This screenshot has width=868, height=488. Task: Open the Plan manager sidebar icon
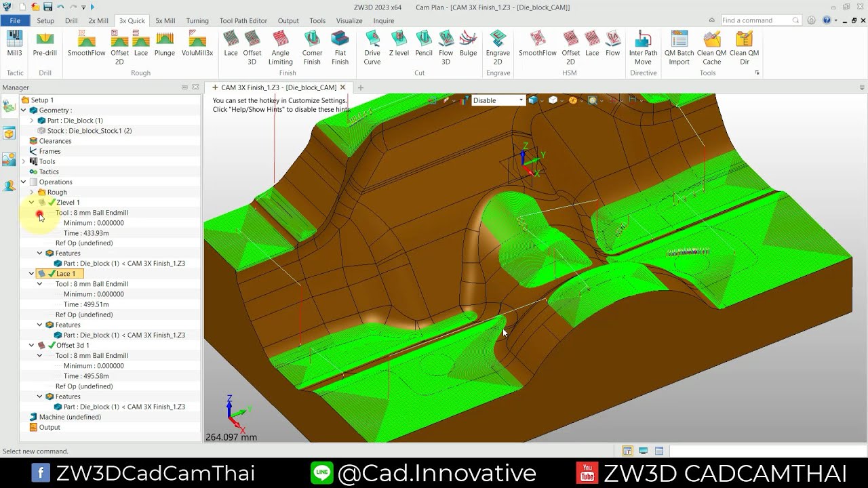click(x=9, y=106)
